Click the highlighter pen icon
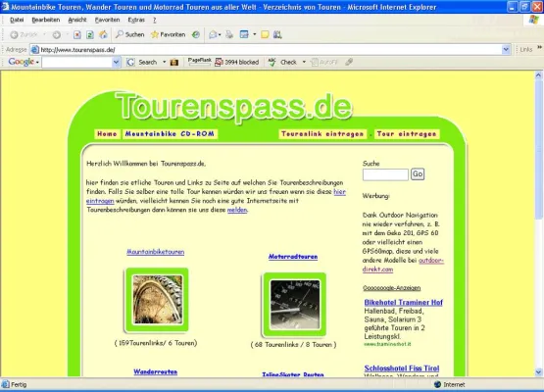 click(x=349, y=62)
